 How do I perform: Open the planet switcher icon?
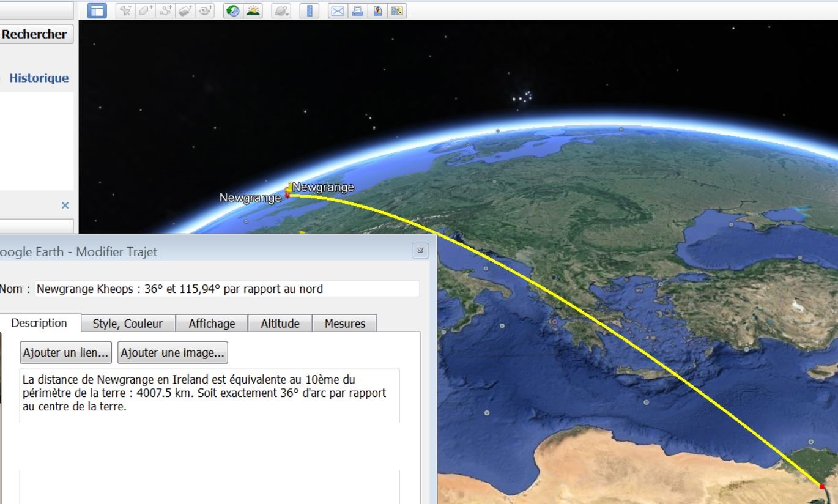coord(281,10)
